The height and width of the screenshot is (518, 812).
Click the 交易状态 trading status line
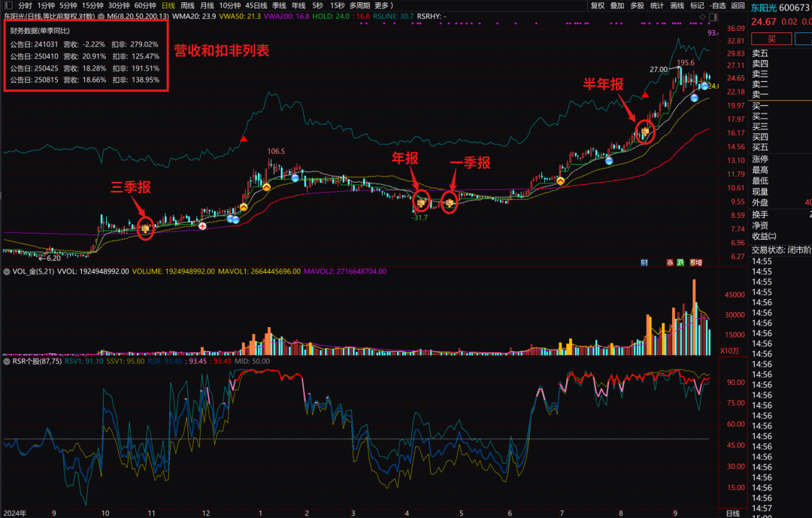[x=781, y=250]
